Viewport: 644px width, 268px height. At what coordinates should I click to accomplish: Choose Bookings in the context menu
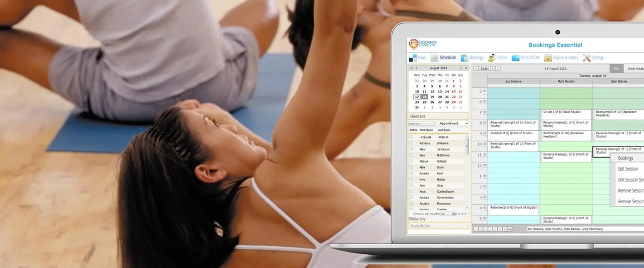coord(626,158)
